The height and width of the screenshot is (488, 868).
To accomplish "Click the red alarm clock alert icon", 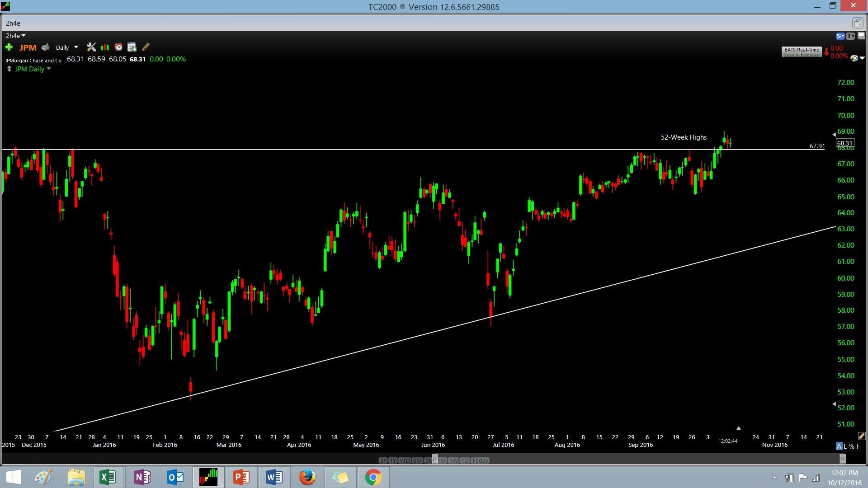I will click(x=118, y=47).
